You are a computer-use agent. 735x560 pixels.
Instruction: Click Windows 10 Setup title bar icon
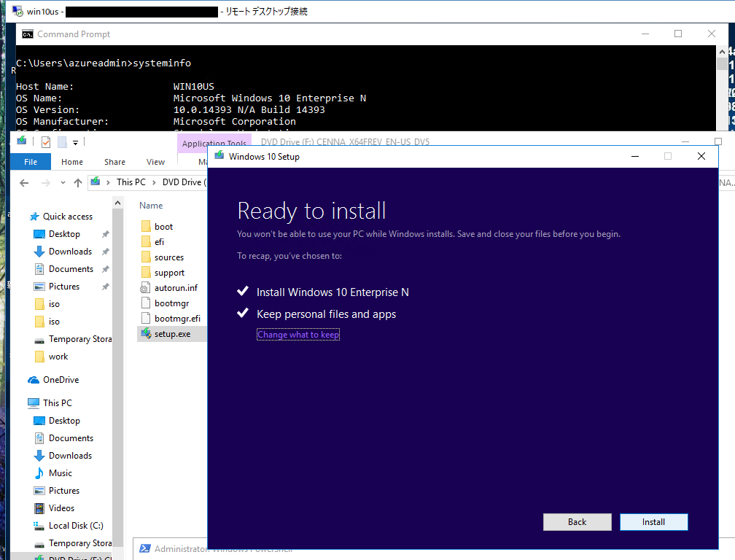(219, 155)
